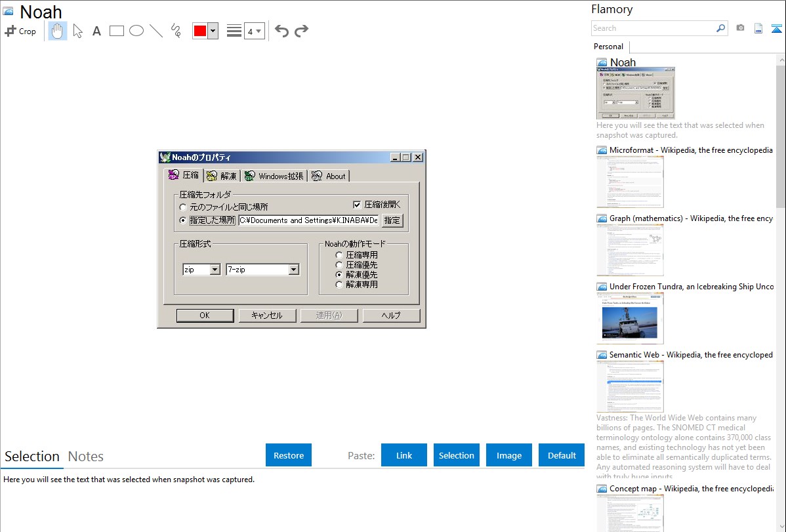Viewport: 786px width, 532px height.
Task: Paste as Image
Action: point(509,455)
